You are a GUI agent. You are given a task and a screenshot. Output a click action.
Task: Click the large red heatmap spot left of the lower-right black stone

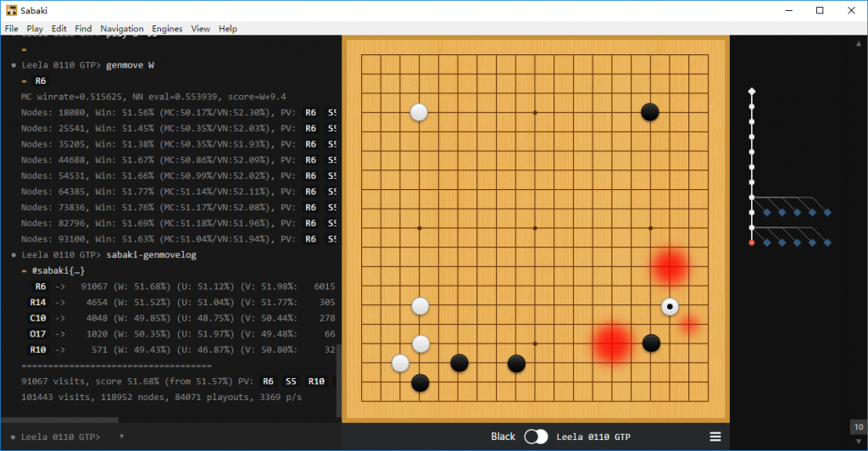tap(612, 343)
